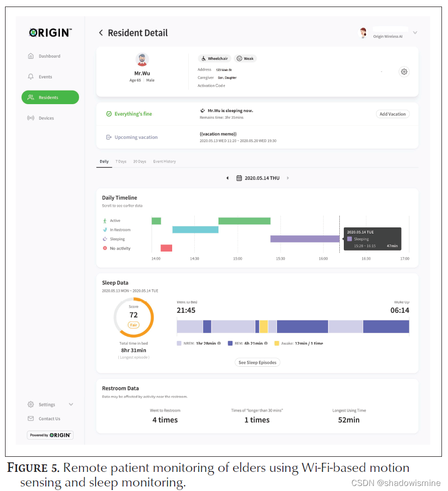
Task: Expand the Settings chevron in sidebar
Action: pos(71,404)
